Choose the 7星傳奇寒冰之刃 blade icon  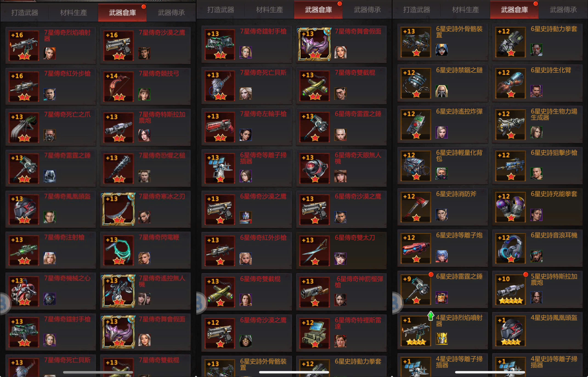tap(119, 209)
